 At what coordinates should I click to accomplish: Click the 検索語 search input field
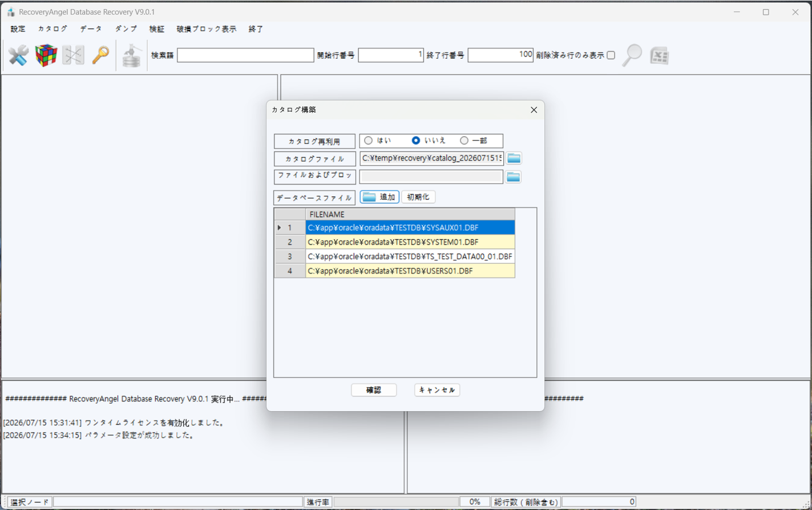[245, 55]
